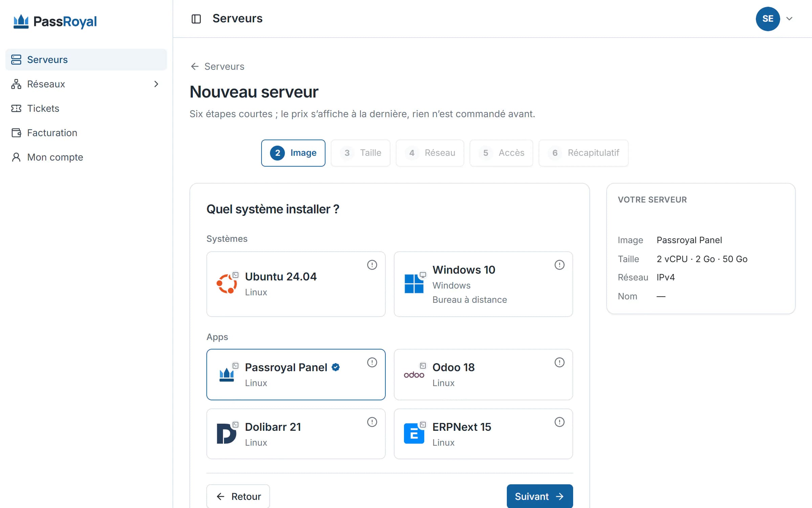Click the Suivant button
This screenshot has height=508, width=812.
pyautogui.click(x=540, y=496)
